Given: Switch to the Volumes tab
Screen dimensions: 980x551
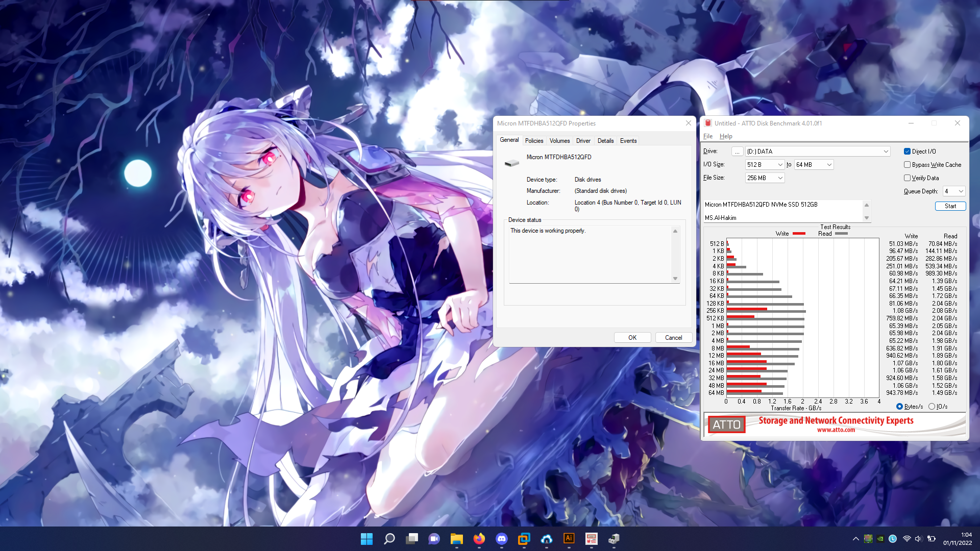Looking at the screenshot, I should pyautogui.click(x=559, y=141).
